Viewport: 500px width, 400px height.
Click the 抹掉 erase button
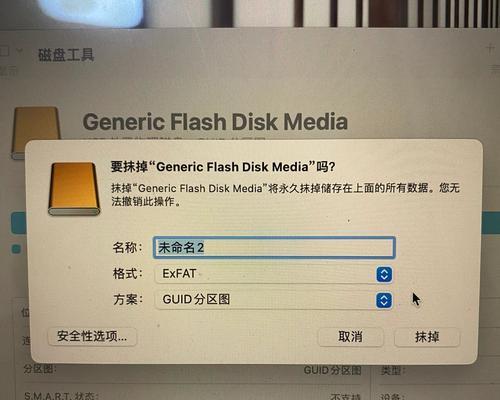pos(427,337)
